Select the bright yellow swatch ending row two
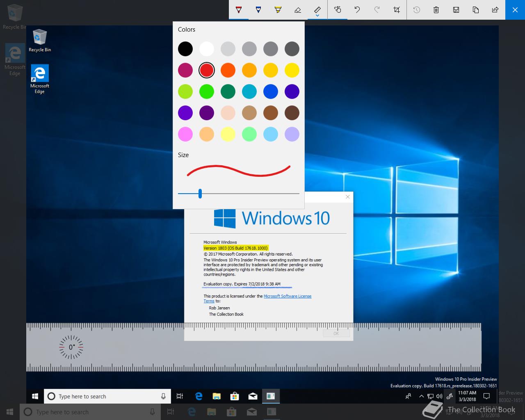The height and width of the screenshot is (420, 525). click(x=292, y=70)
